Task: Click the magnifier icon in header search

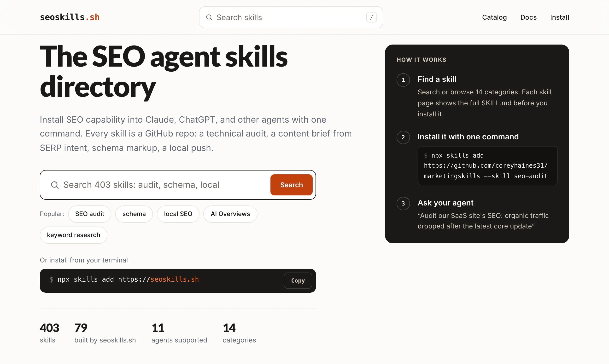Action: (209, 17)
